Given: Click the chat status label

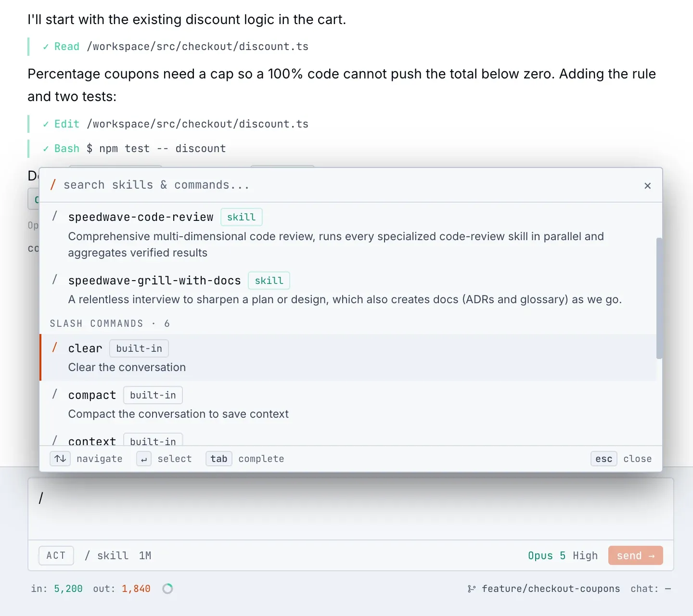Looking at the screenshot, I should coord(651,589).
